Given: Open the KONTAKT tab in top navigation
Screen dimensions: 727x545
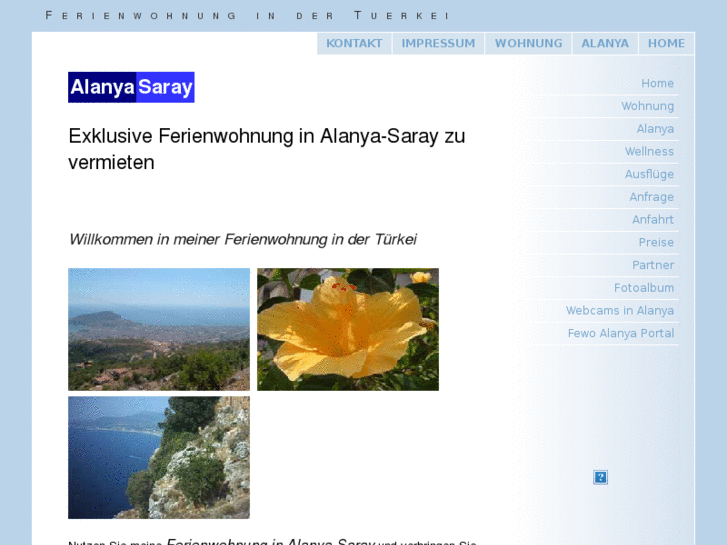Looking at the screenshot, I should [x=354, y=44].
